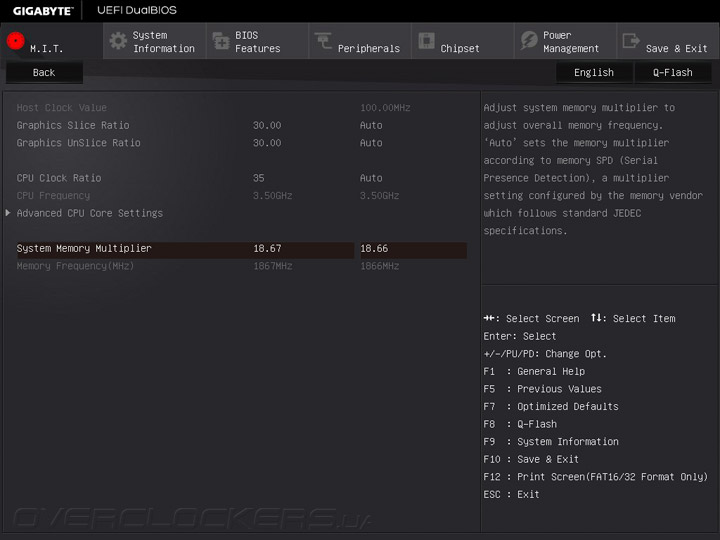Screen dimensions: 720x540
Task: Go to Power Management tab
Action: click(x=565, y=41)
